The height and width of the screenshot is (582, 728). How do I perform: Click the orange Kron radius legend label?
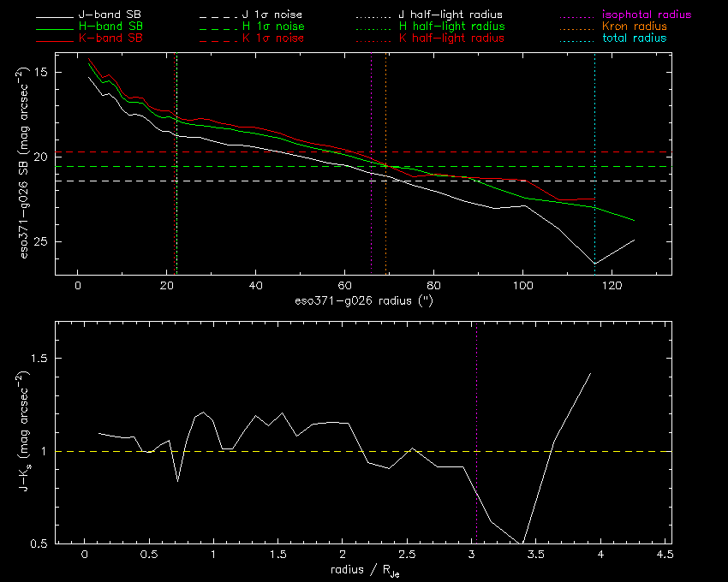pyautogui.click(x=635, y=27)
